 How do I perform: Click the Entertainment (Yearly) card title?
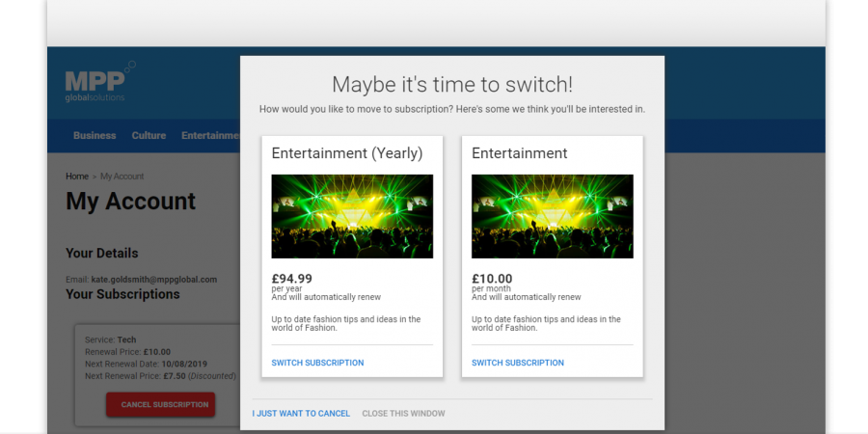(346, 153)
